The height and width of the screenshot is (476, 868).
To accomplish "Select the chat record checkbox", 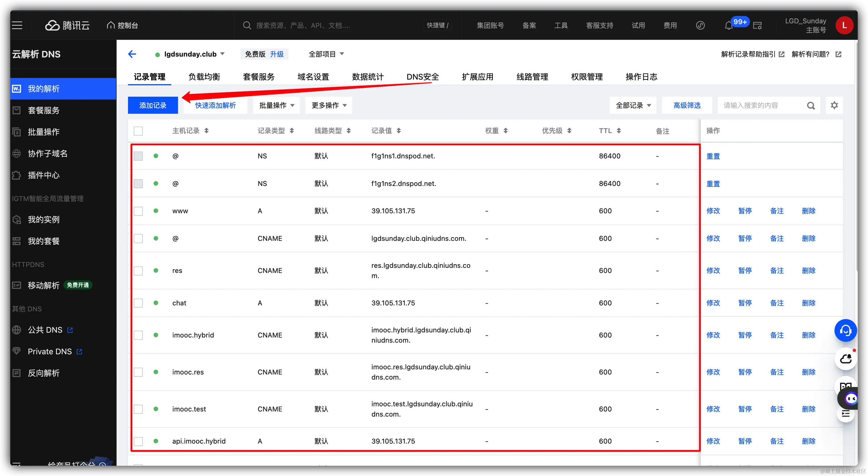I will (138, 303).
